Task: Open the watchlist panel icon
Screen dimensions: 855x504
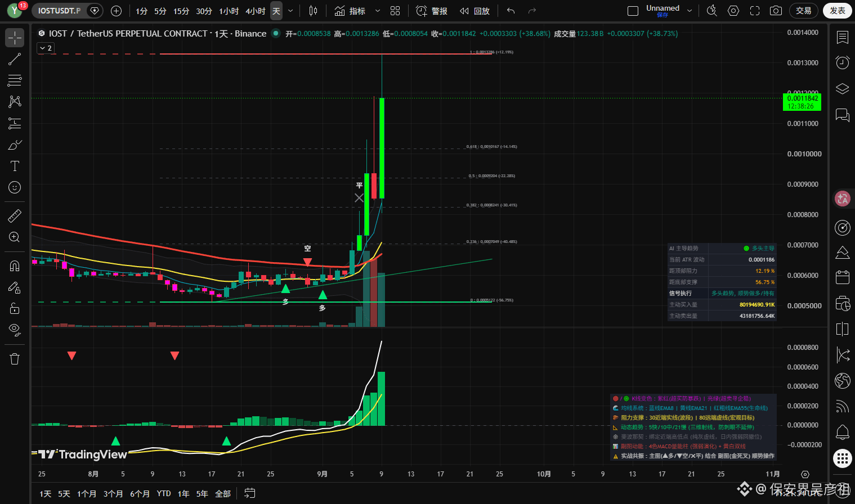Action: point(842,37)
